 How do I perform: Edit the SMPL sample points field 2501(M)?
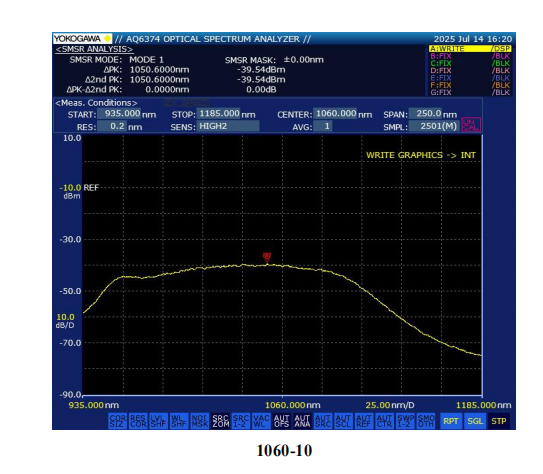pos(434,126)
